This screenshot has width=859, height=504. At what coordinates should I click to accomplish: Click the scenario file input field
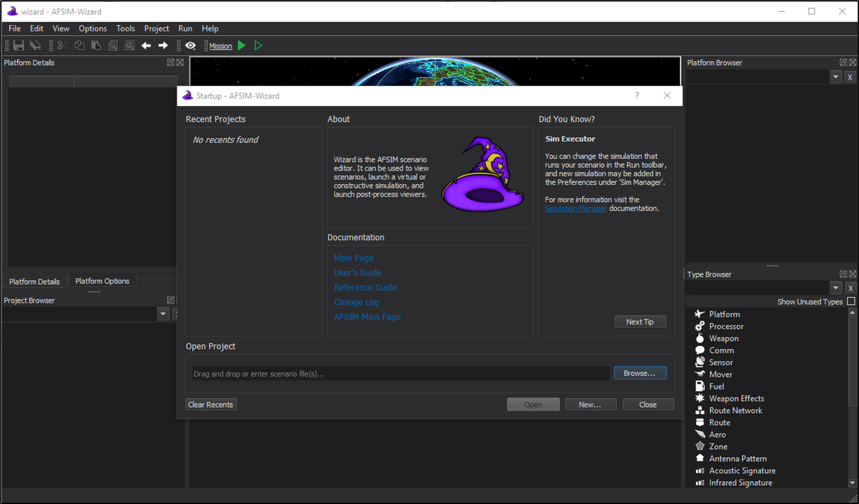[401, 373]
